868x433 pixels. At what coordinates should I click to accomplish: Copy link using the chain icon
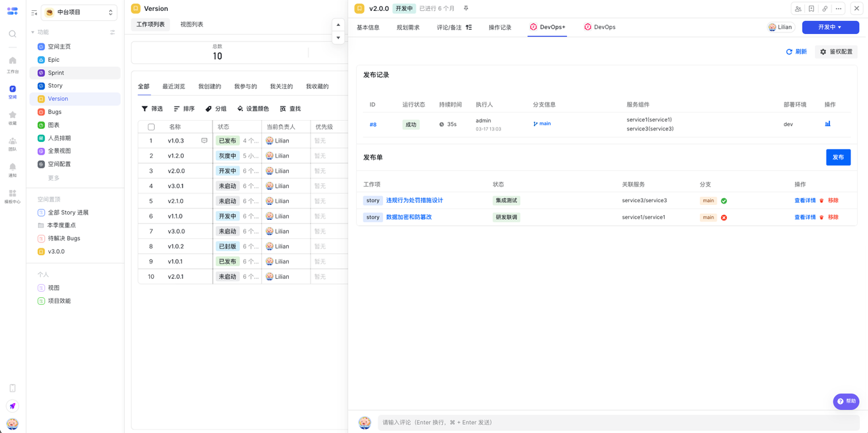click(825, 9)
